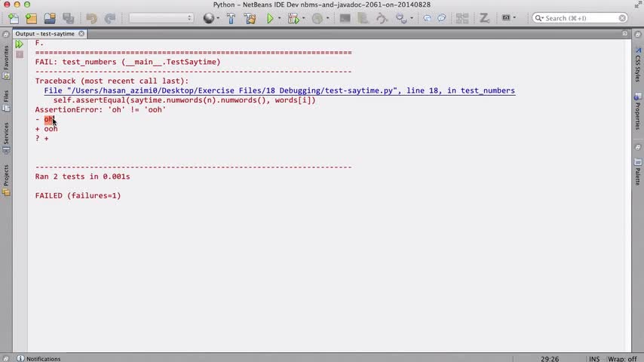This screenshot has height=362, width=644.
Task: Open the CSS Styles side panel
Action: tap(638, 65)
